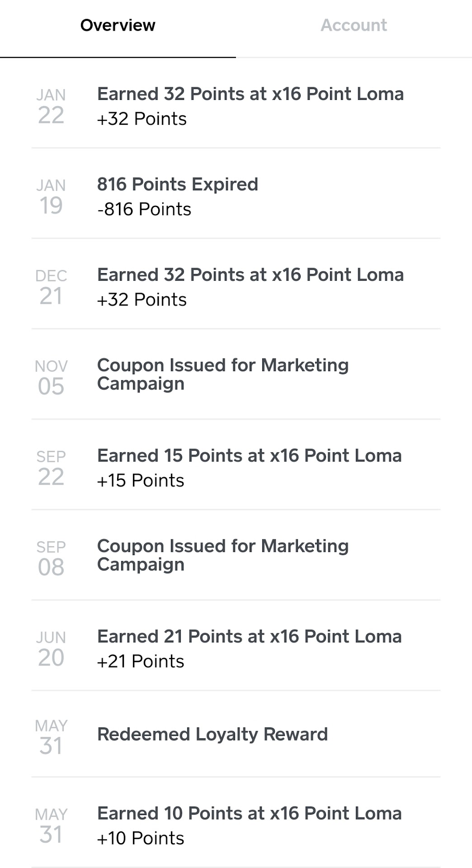Open the Account tab
Image resolution: width=472 pixels, height=868 pixels.
[x=354, y=26]
